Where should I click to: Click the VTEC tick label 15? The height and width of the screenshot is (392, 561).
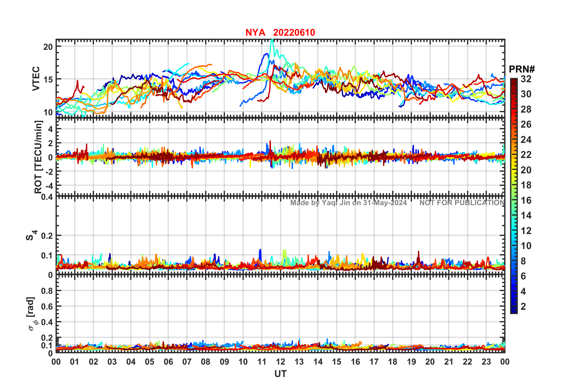[48, 80]
